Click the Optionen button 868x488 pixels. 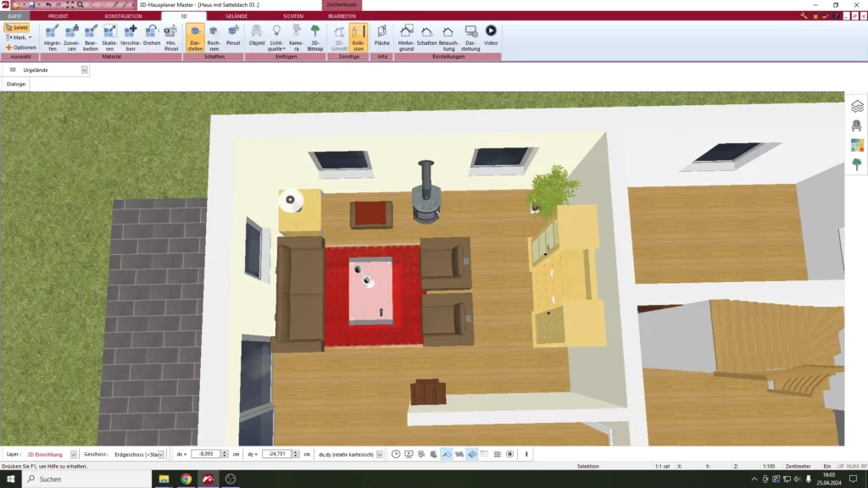point(20,47)
